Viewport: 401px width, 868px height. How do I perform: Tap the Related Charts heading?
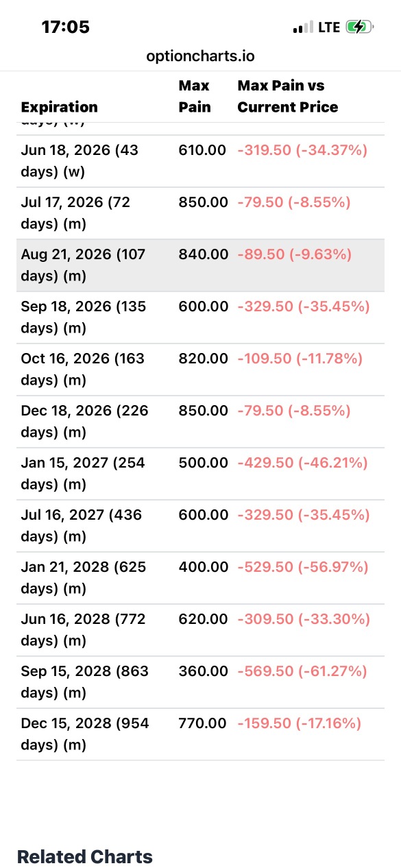click(85, 856)
